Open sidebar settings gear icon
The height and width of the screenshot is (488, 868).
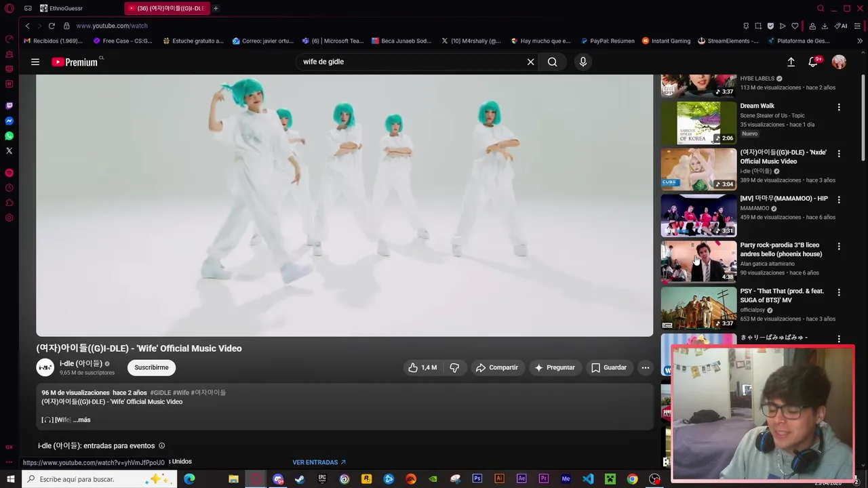[x=9, y=218]
